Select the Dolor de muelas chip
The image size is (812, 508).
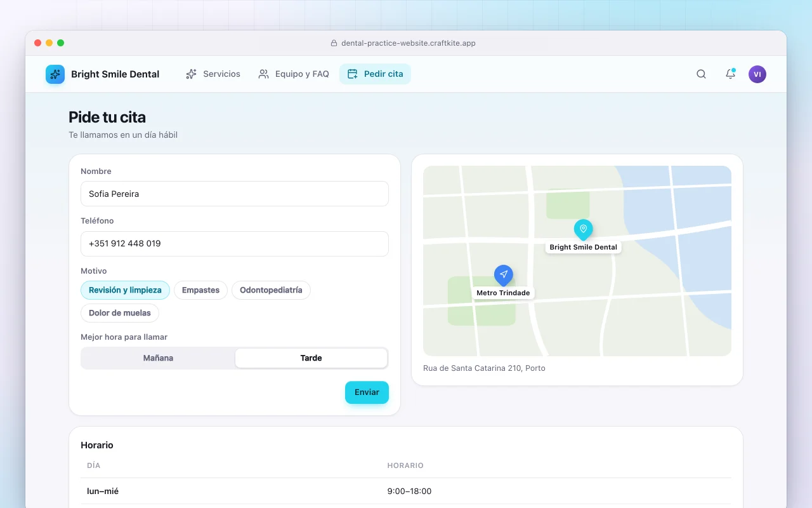[120, 313]
